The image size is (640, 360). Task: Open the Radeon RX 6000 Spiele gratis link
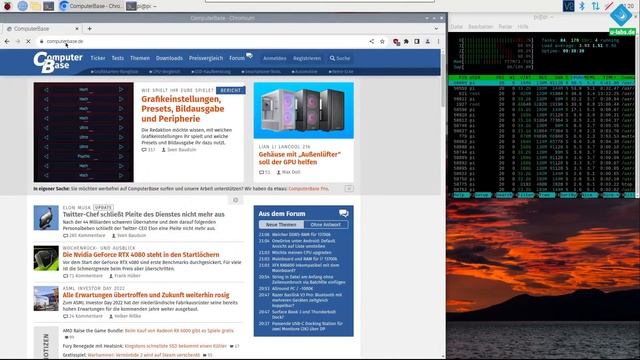(x=179, y=331)
